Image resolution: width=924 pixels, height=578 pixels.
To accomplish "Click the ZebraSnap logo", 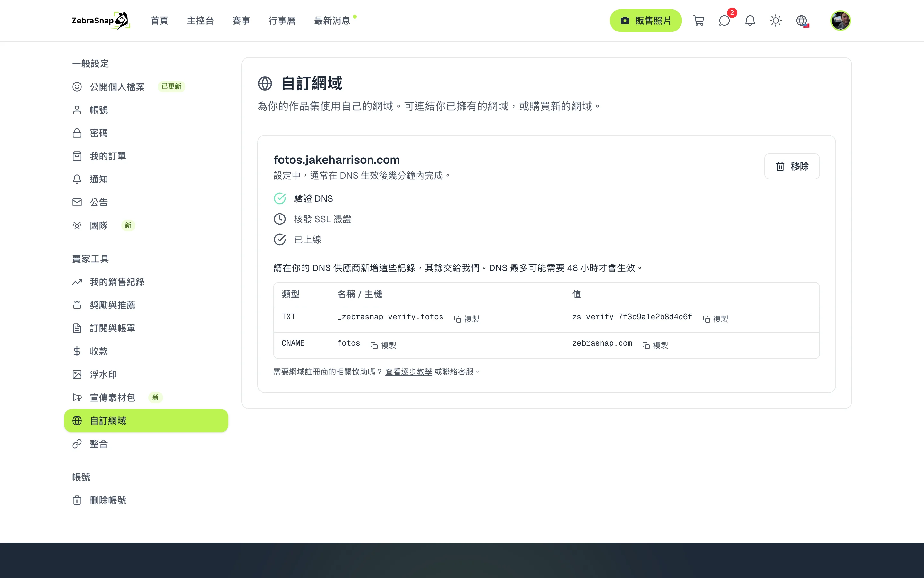I will pos(101,21).
